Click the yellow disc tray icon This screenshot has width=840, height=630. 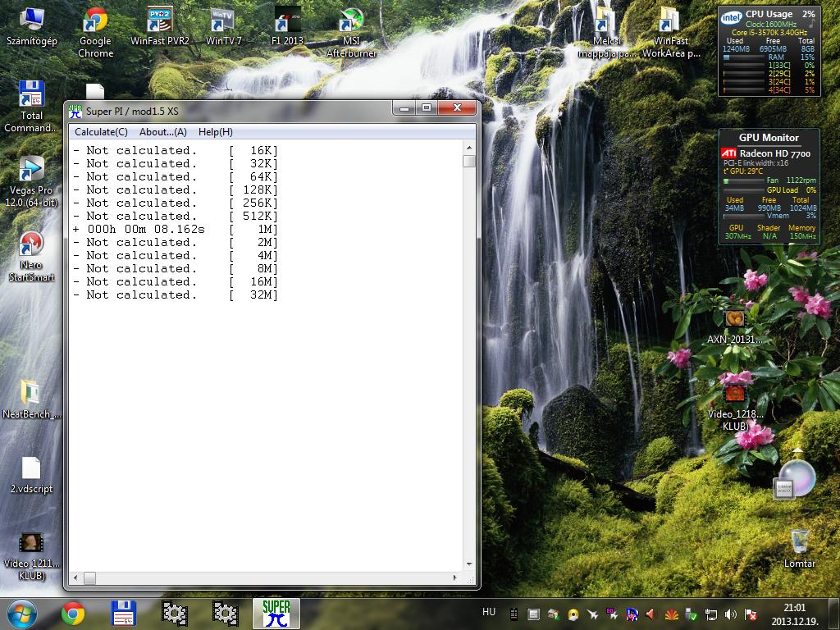click(x=573, y=614)
